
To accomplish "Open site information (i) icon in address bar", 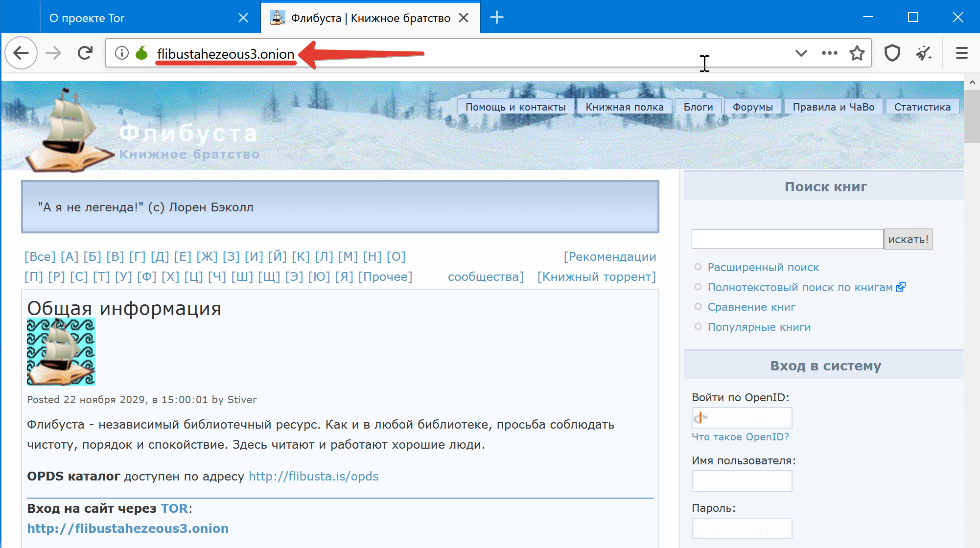I will coord(122,53).
